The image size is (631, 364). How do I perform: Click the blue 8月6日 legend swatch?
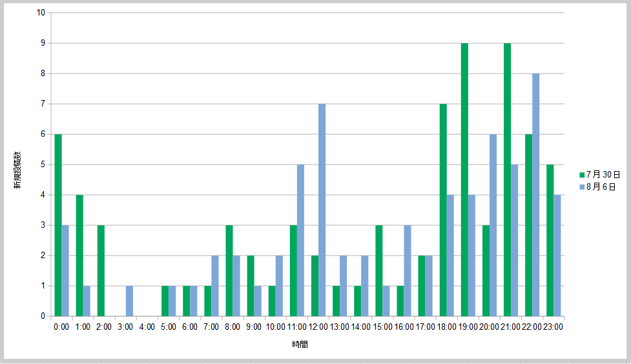tap(582, 187)
